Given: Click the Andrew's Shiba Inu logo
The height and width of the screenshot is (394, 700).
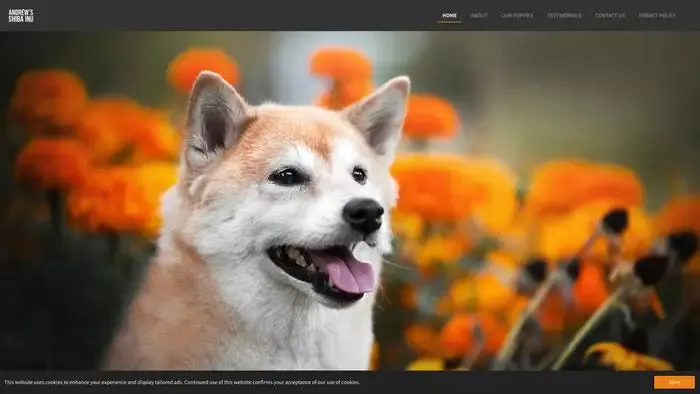Looking at the screenshot, I should click(21, 16).
